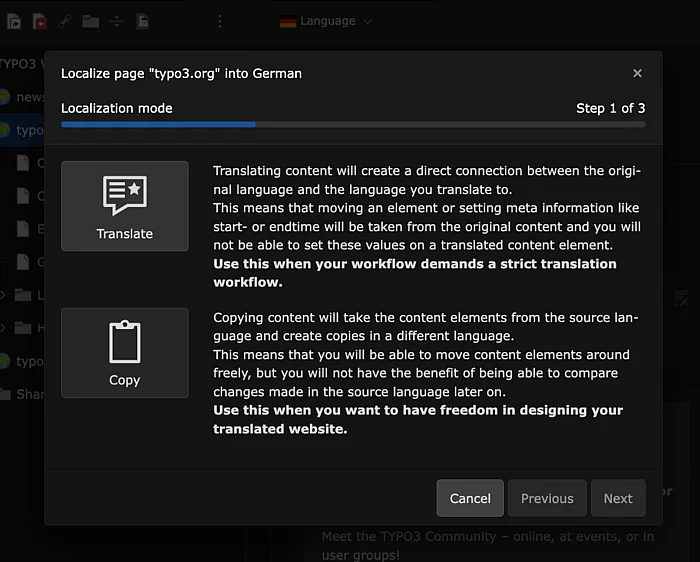Cancel the localization wizard
The image size is (700, 562).
(470, 498)
